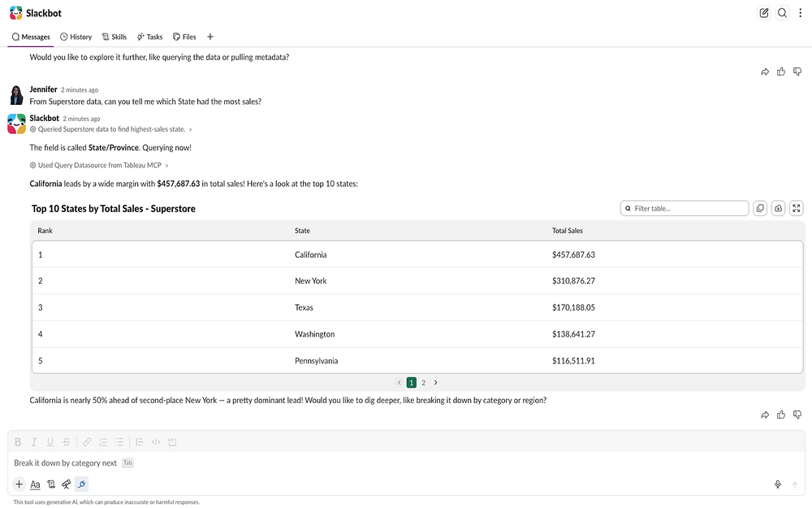Toggle numbered list in composer
Viewport: 812px width, 508px height.
pos(103,441)
